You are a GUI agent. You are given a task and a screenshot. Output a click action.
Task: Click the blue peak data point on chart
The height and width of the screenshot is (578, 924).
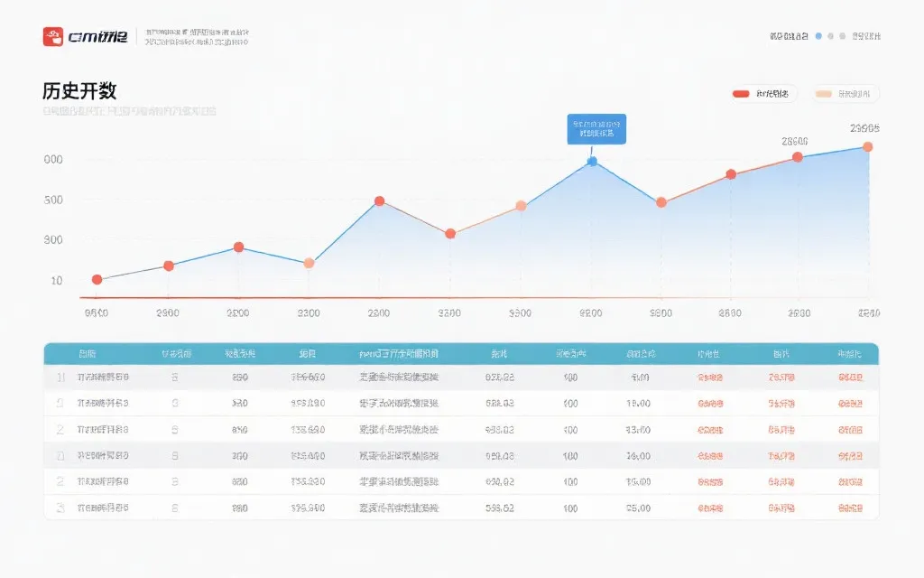(593, 162)
